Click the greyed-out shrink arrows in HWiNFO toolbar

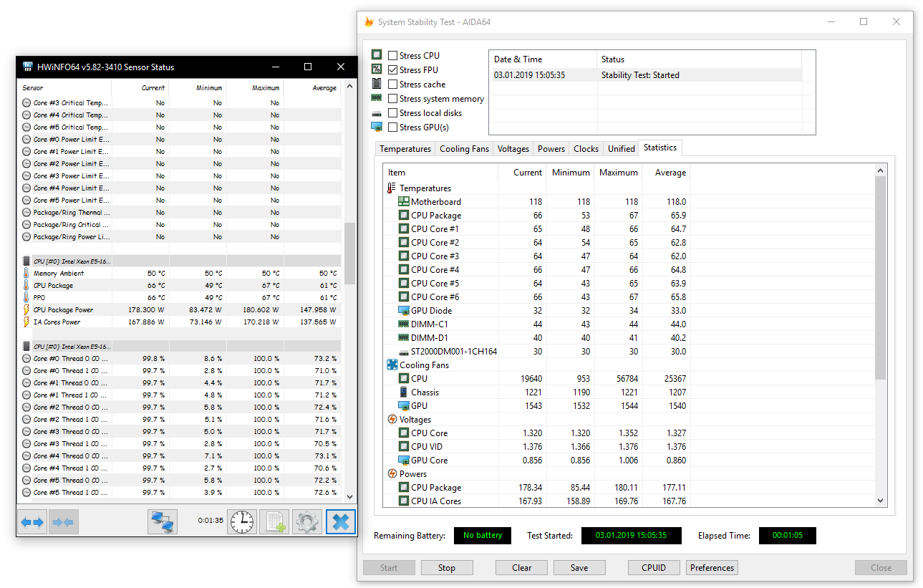point(63,522)
